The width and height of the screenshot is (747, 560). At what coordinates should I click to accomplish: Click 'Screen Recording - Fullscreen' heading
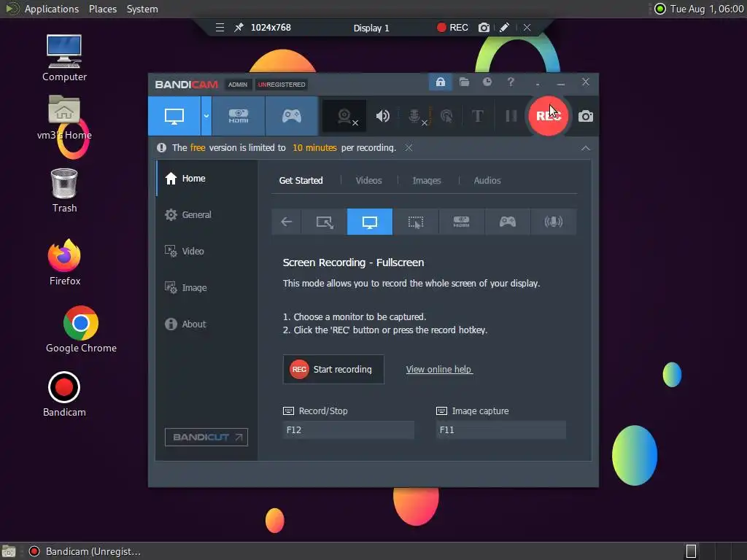(353, 262)
